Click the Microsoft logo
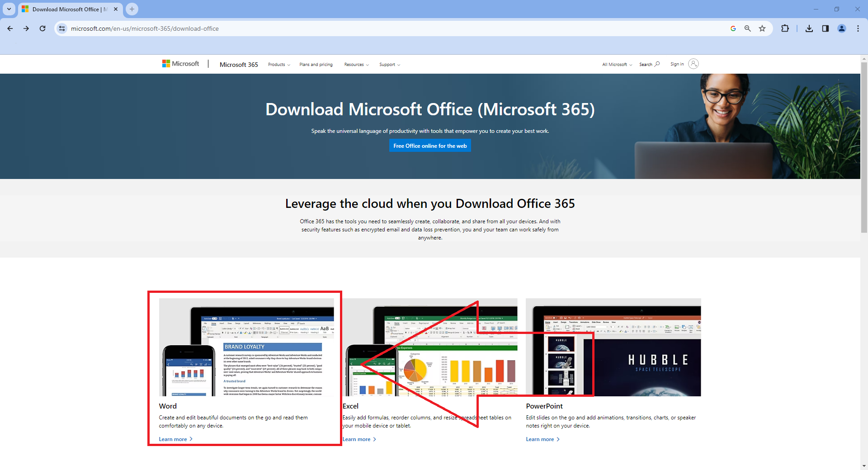Viewport: 868px width, 470px height. tap(181, 64)
